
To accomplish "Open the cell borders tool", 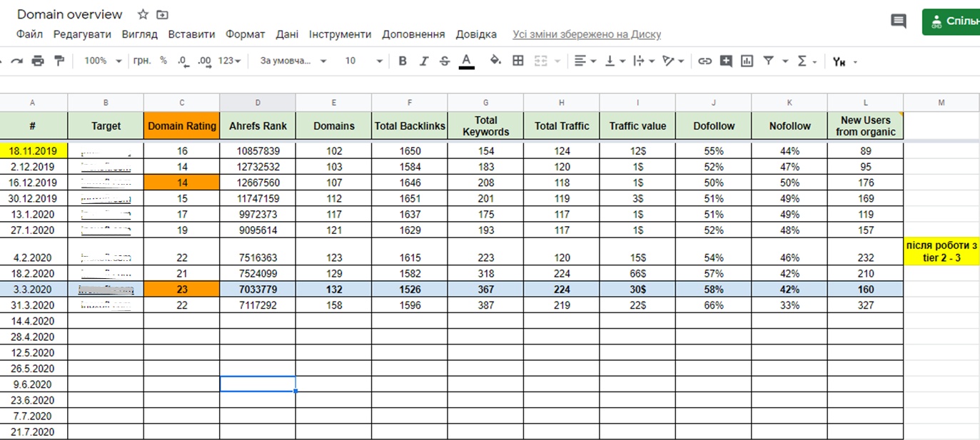I will 518,61.
